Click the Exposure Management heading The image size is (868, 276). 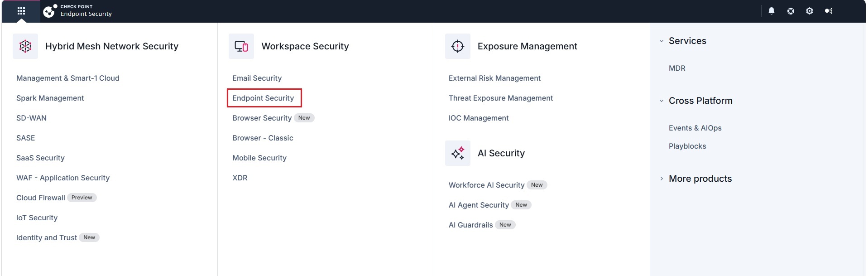tap(528, 46)
